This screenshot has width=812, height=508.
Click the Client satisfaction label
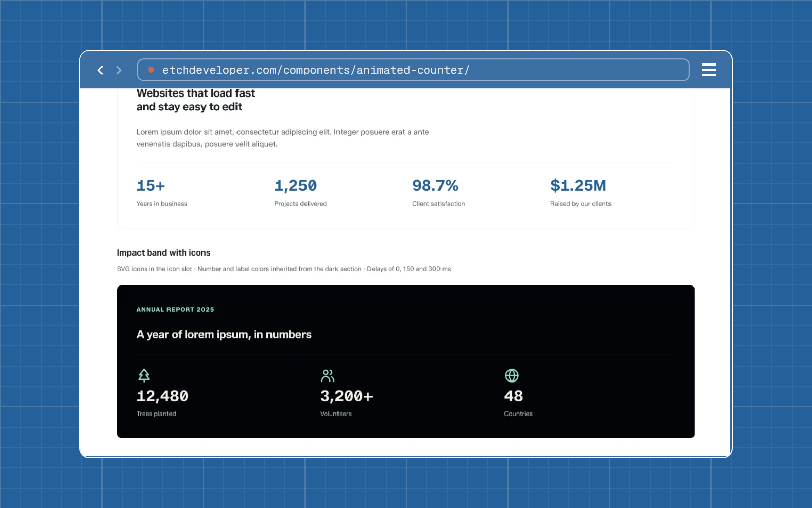pos(438,204)
